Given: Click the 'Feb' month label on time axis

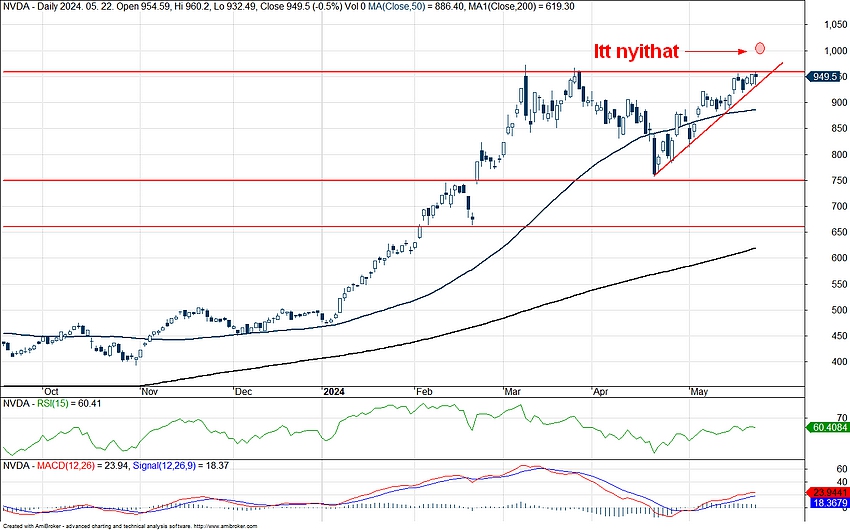Looking at the screenshot, I should [424, 392].
